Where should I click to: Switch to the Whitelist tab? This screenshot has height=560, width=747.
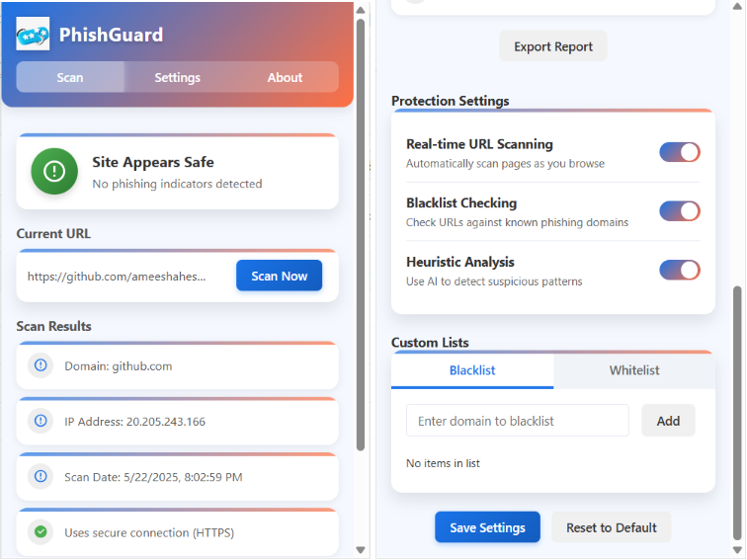click(634, 370)
